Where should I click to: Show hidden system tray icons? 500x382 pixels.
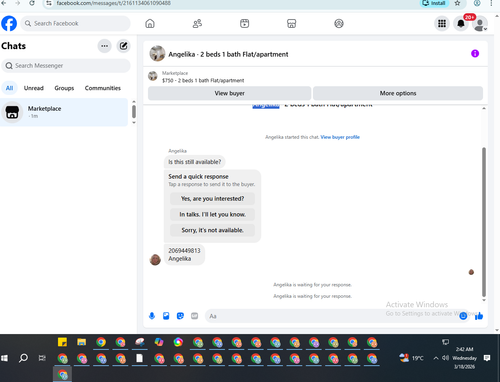(x=436, y=358)
